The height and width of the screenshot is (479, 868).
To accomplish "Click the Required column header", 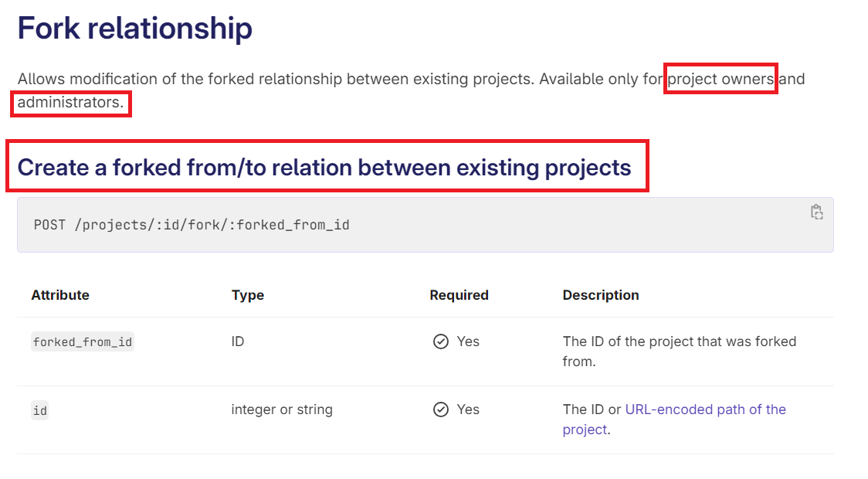I will [x=459, y=295].
